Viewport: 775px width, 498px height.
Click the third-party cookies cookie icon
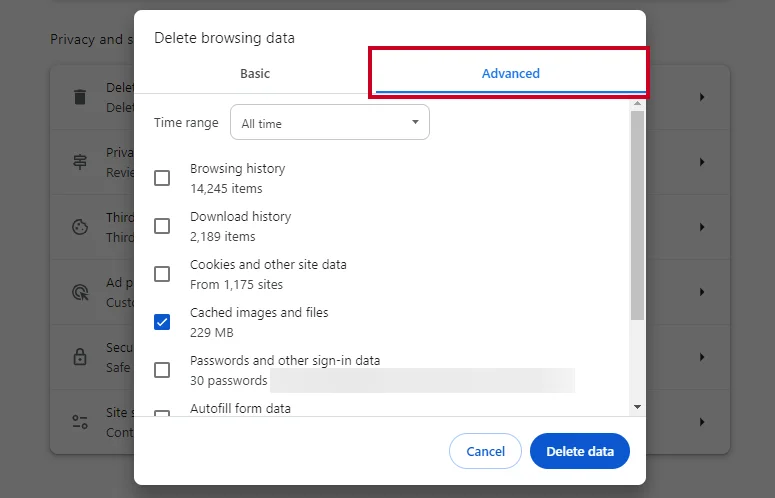point(80,227)
